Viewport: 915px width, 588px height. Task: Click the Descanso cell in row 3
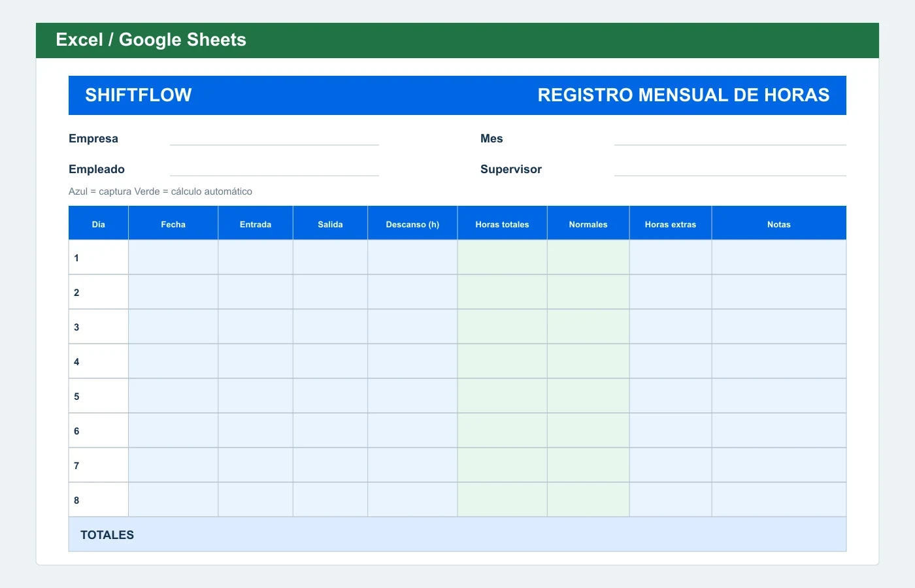[412, 327]
